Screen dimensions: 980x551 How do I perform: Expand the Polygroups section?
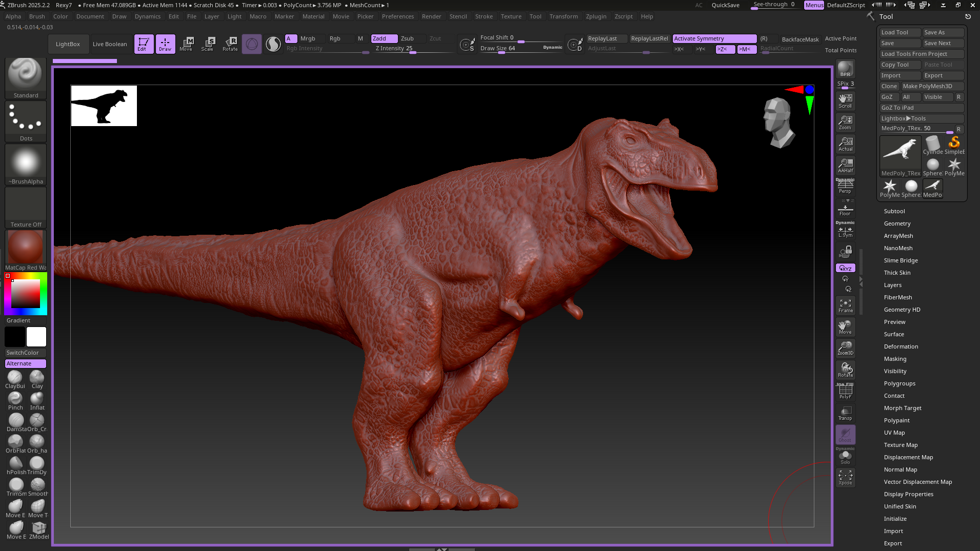click(x=899, y=383)
